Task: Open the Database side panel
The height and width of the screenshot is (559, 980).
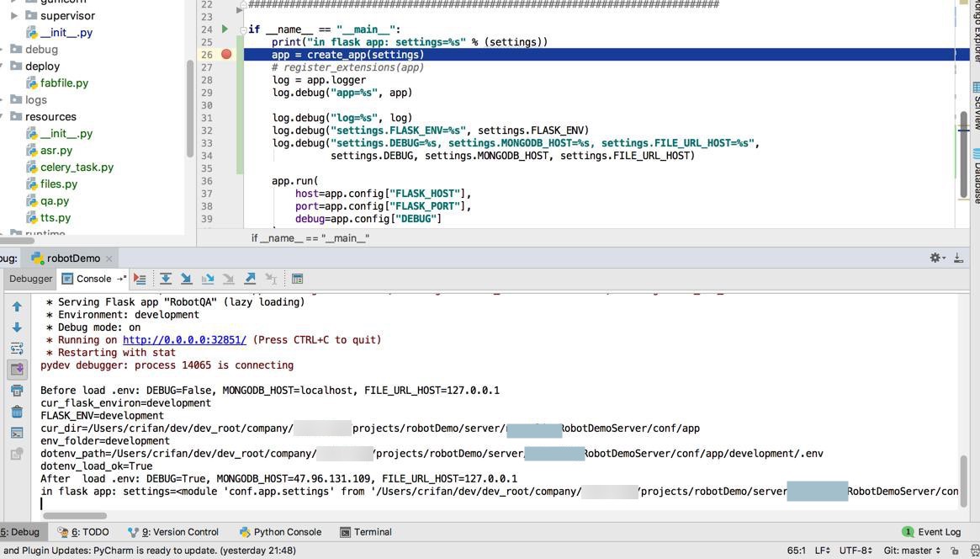Action: coord(975,176)
